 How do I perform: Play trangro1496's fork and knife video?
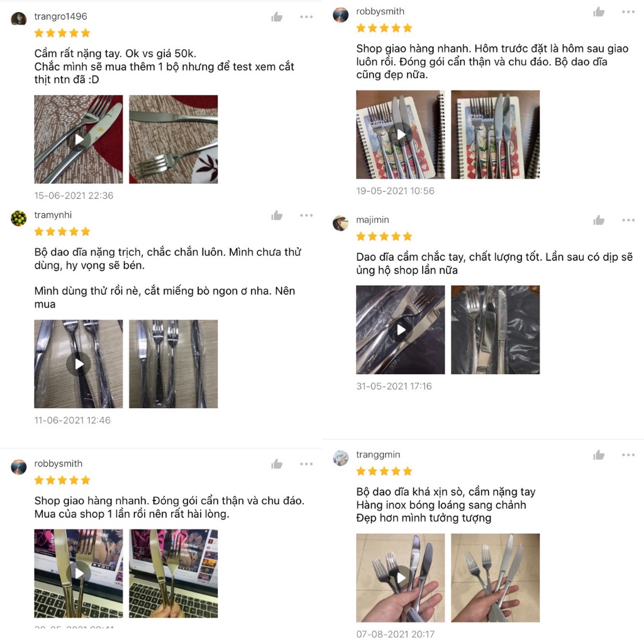[79, 139]
